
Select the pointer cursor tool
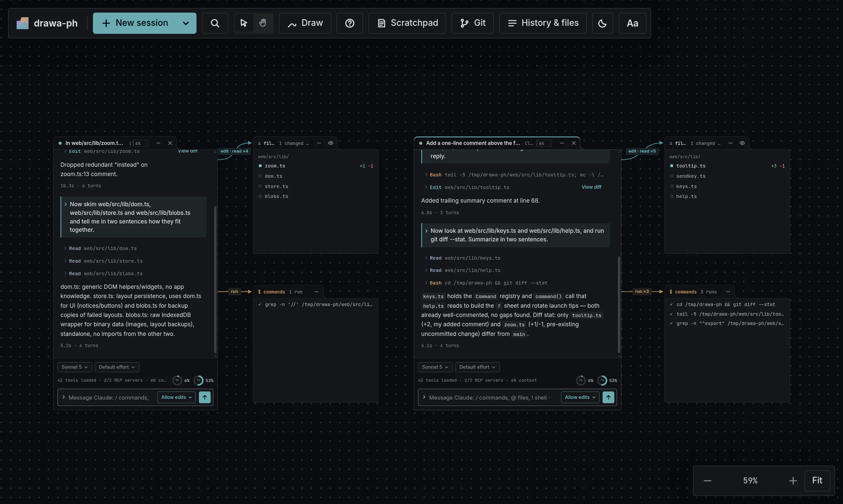[x=243, y=23]
